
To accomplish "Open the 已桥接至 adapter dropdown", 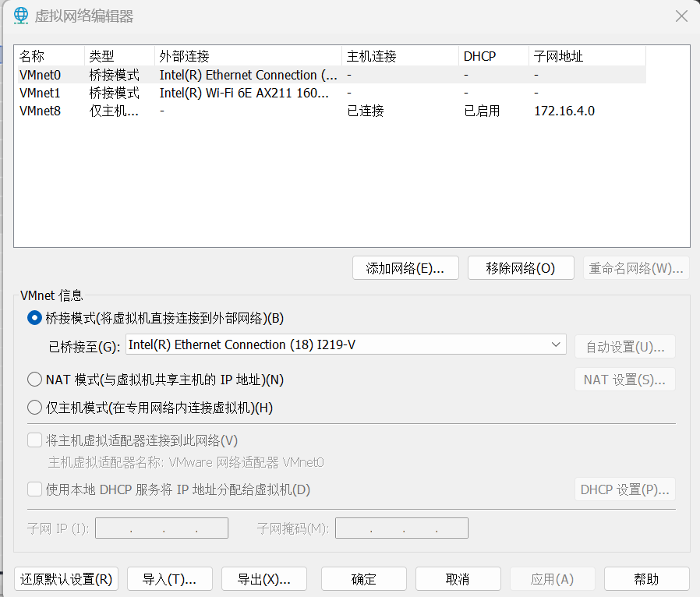I will (346, 344).
